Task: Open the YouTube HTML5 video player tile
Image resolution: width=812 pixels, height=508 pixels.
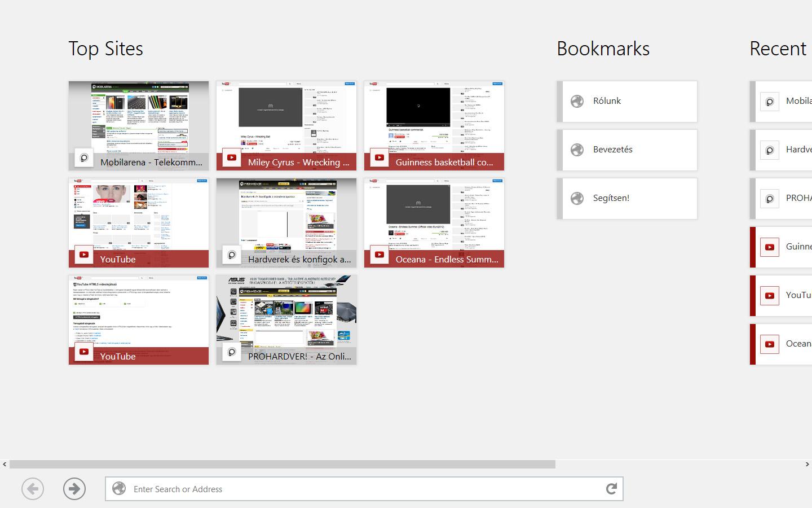Action: coord(139,320)
